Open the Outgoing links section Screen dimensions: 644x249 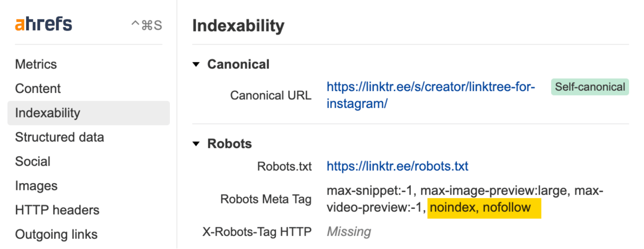pos(56,234)
